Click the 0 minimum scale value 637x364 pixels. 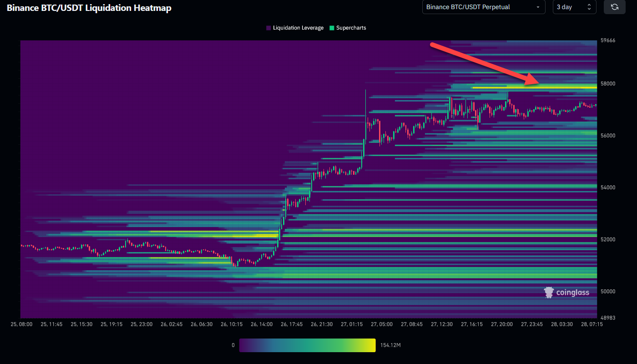tap(233, 345)
